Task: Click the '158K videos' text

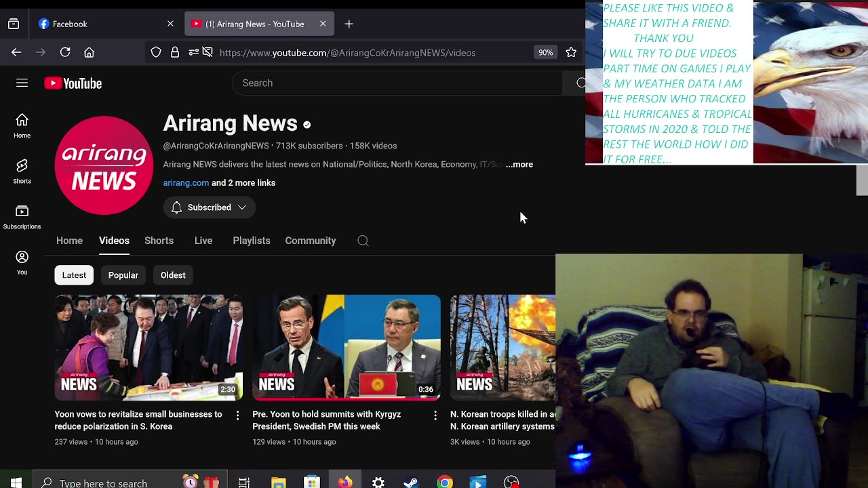Action: (373, 146)
